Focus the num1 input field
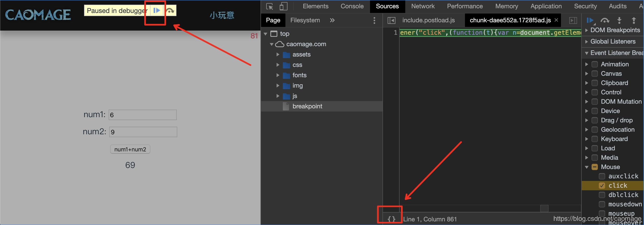 point(143,115)
